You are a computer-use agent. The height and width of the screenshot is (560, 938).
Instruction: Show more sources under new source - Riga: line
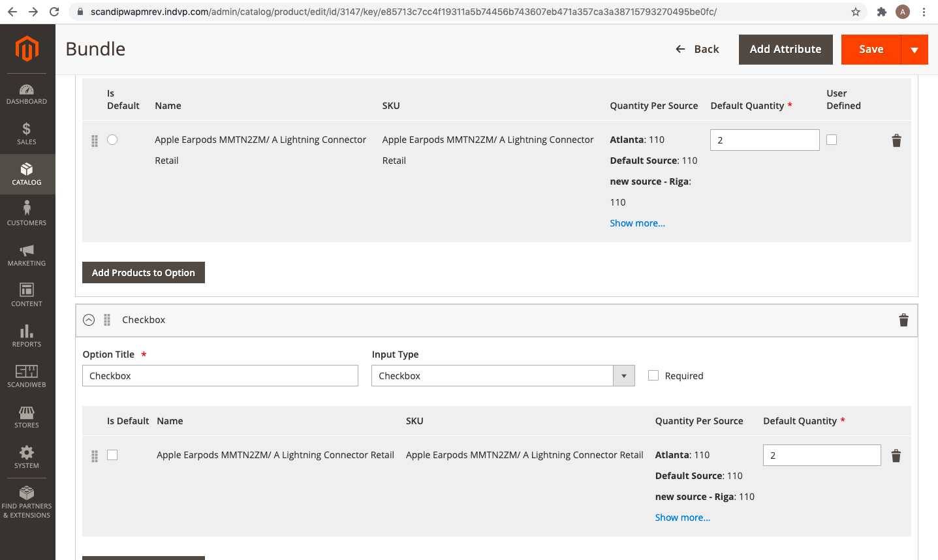[x=638, y=223]
